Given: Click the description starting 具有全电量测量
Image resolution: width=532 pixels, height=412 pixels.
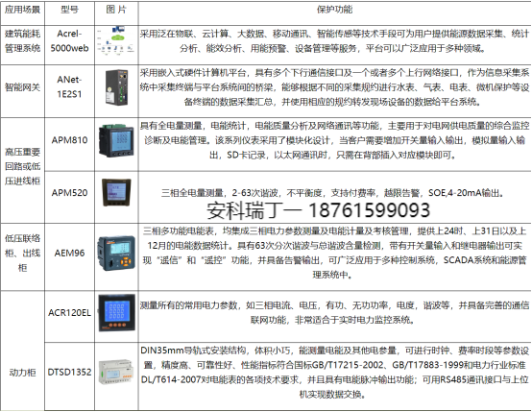Looking at the screenshot, I should pos(334,140).
